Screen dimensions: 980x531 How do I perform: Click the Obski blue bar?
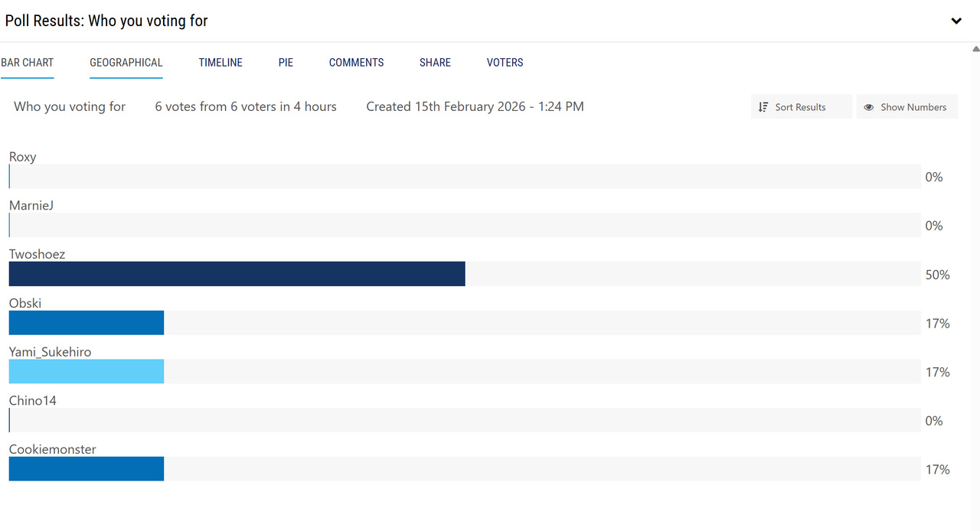click(x=87, y=323)
